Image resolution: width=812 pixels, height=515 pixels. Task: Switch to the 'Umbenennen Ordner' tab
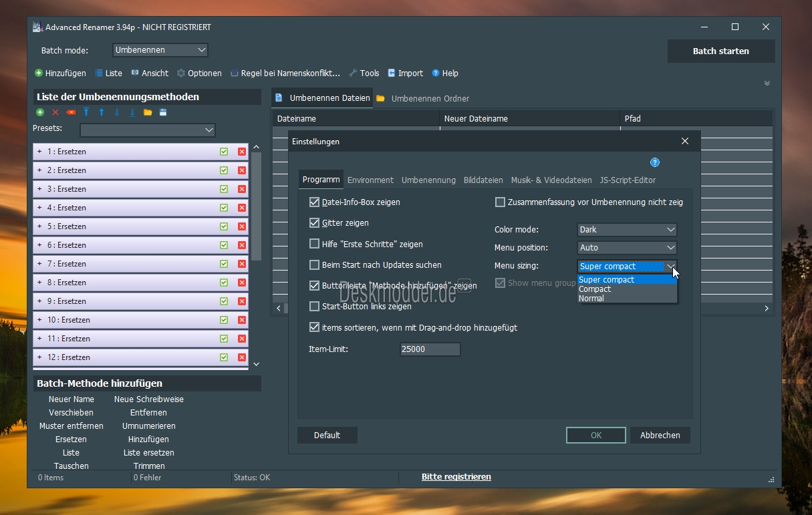click(x=423, y=98)
